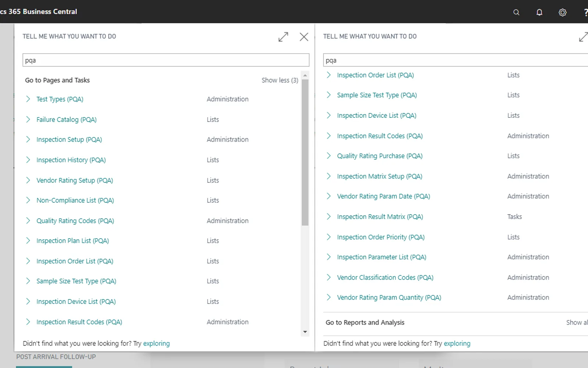Open Vendor Rating Setup (PQA)
This screenshot has width=588, height=368.
pyautogui.click(x=75, y=180)
